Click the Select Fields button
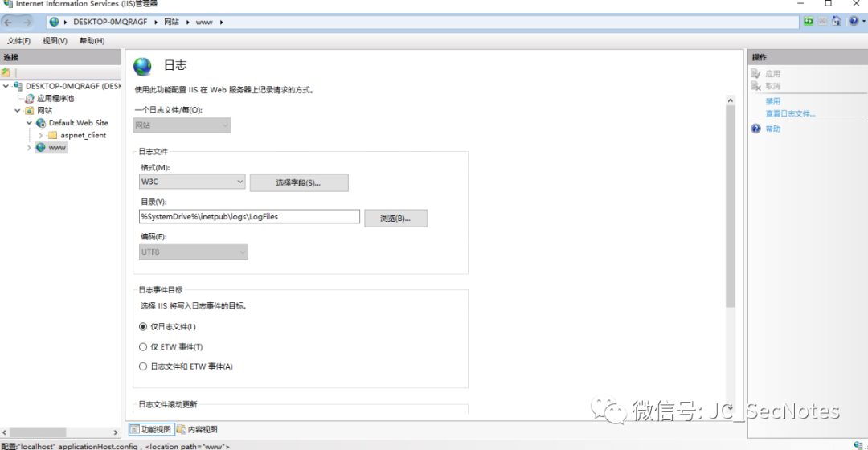 click(x=299, y=182)
